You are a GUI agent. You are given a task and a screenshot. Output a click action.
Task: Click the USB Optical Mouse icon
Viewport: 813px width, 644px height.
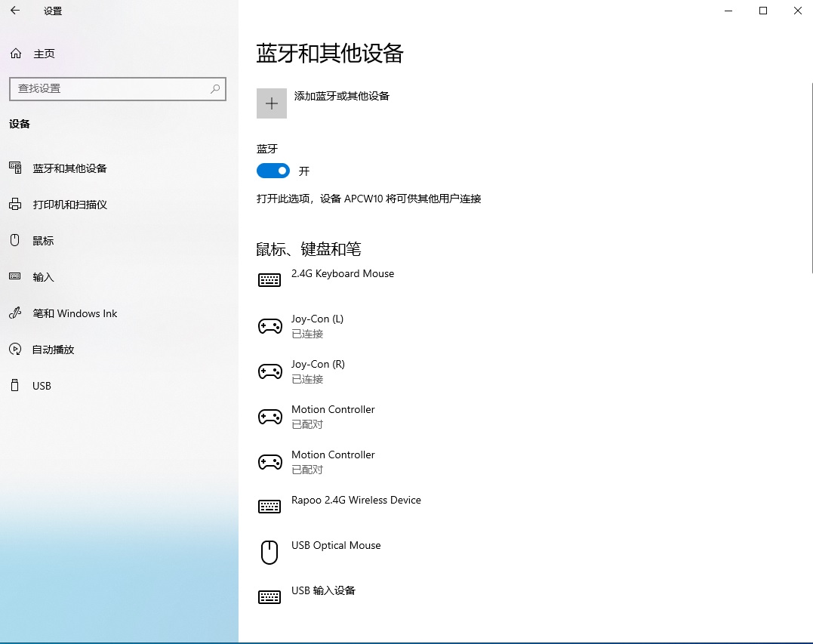(x=269, y=552)
